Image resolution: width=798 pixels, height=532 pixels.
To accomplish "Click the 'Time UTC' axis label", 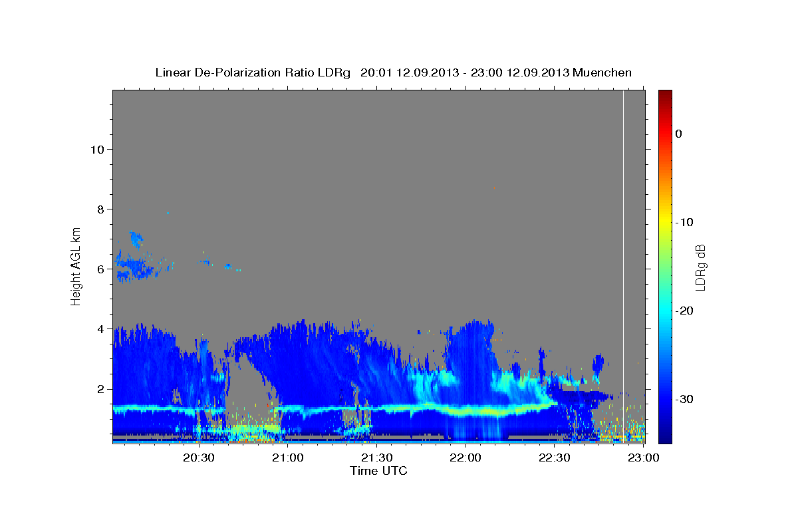I will click(378, 471).
